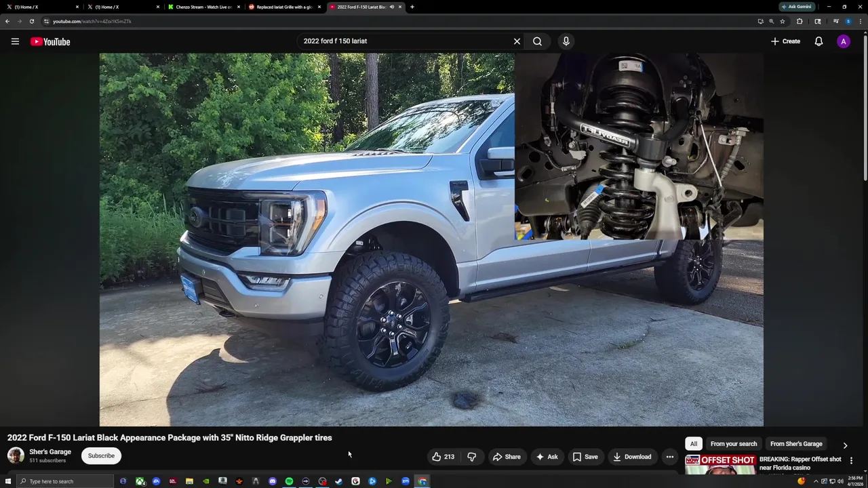The height and width of the screenshot is (488, 868).
Task: Open the volume control in system tray
Action: tap(841, 481)
